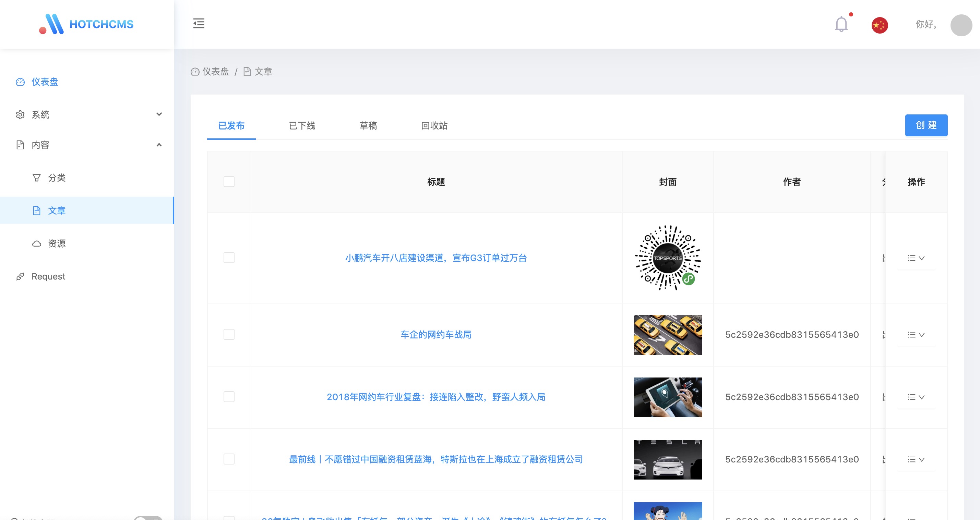Check the select-all header checkbox
Screen dimensions: 980x520
pyautogui.click(x=229, y=182)
